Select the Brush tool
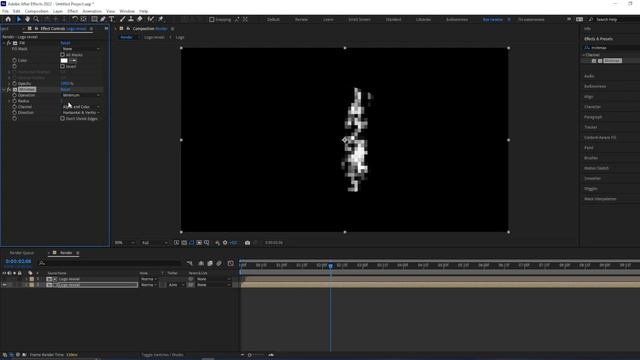640x360 pixels. (x=122, y=19)
